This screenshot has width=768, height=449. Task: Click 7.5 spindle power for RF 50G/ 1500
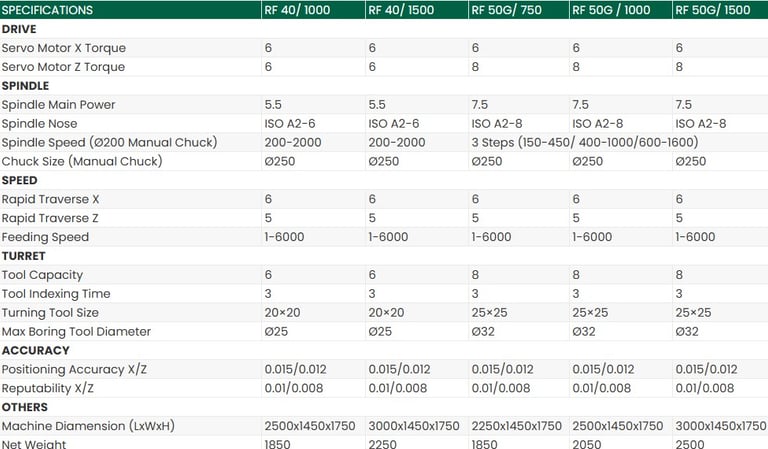[684, 105]
